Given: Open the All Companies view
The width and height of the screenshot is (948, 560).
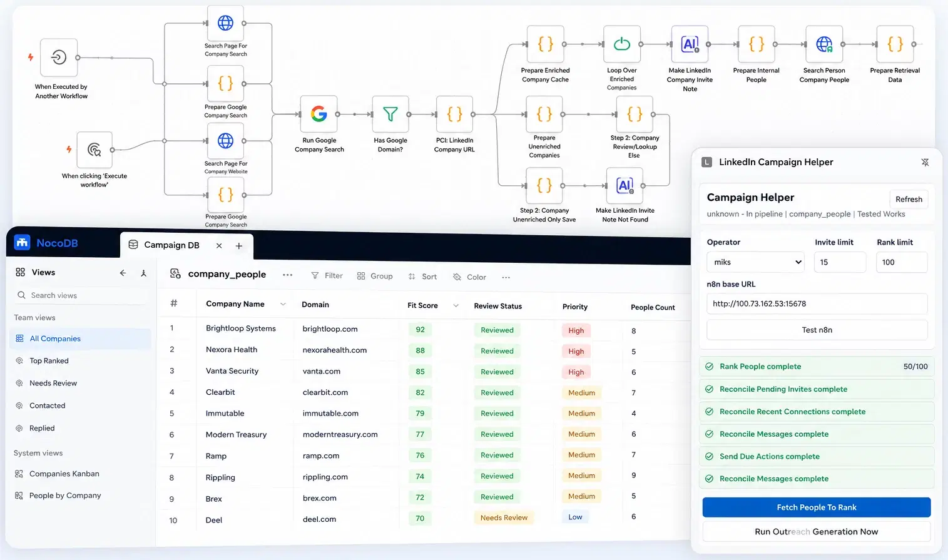Looking at the screenshot, I should tap(81, 339).
